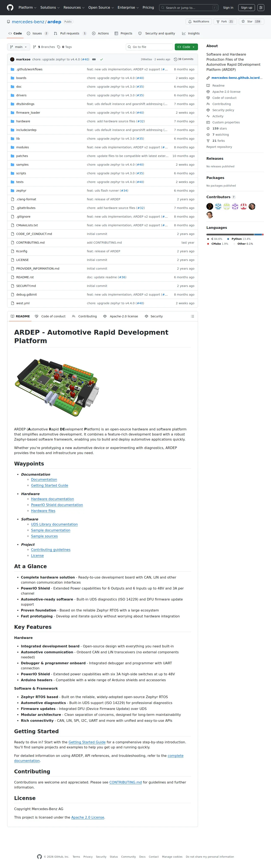This screenshot has height=868, width=271.
Task: Click Report repository link
Action: [219, 147]
